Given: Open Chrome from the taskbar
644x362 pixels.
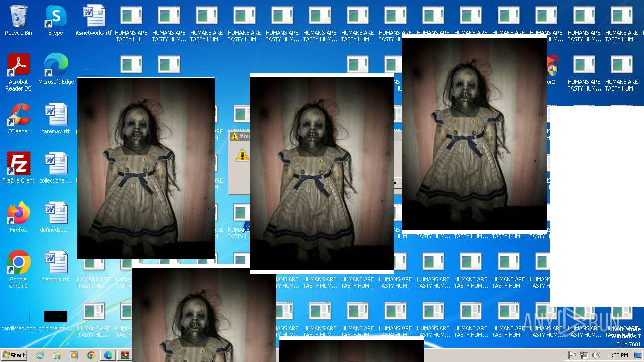Looking at the screenshot, I should click(91, 355).
